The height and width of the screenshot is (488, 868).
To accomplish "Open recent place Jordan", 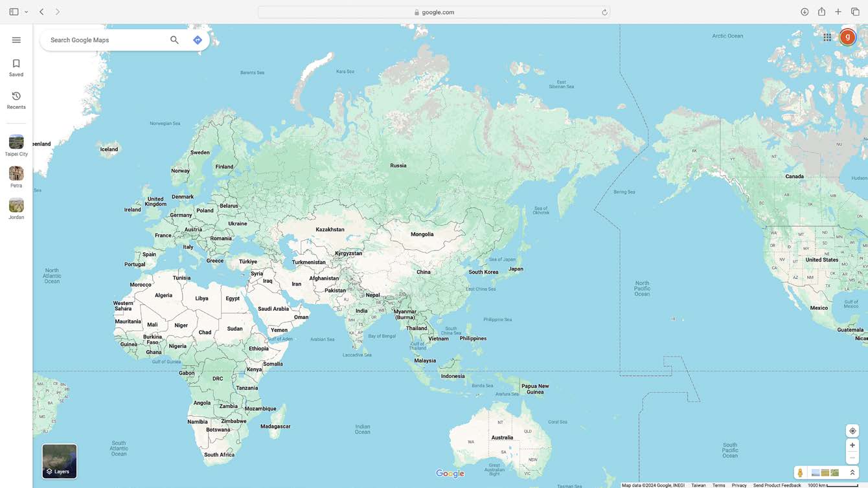I will coord(16,209).
